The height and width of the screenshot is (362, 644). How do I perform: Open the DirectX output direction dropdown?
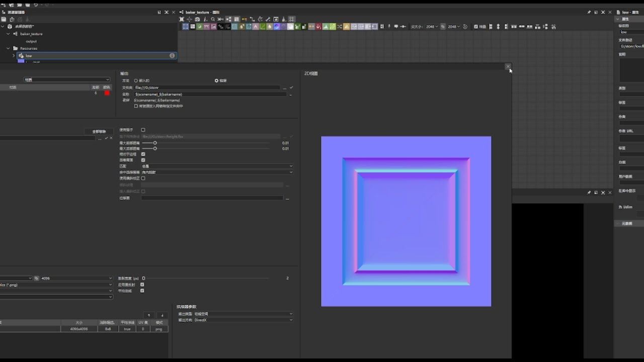(x=244, y=320)
